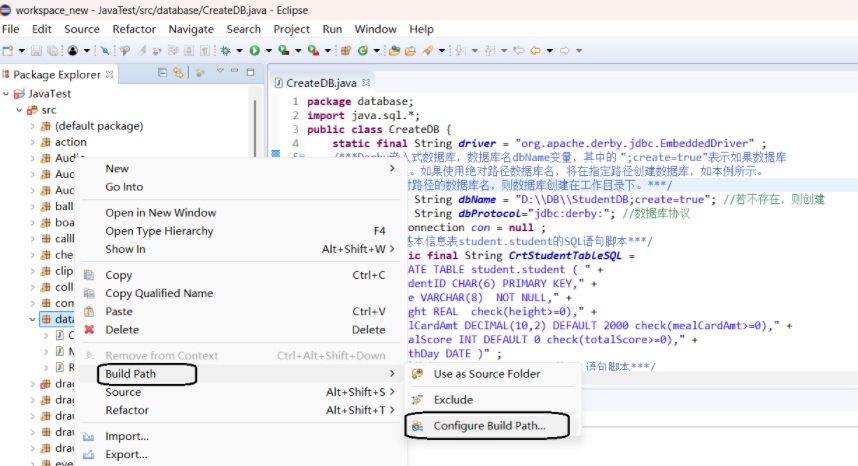Click the Coverage run icon
Image resolution: width=858 pixels, height=466 pixels.
click(283, 51)
